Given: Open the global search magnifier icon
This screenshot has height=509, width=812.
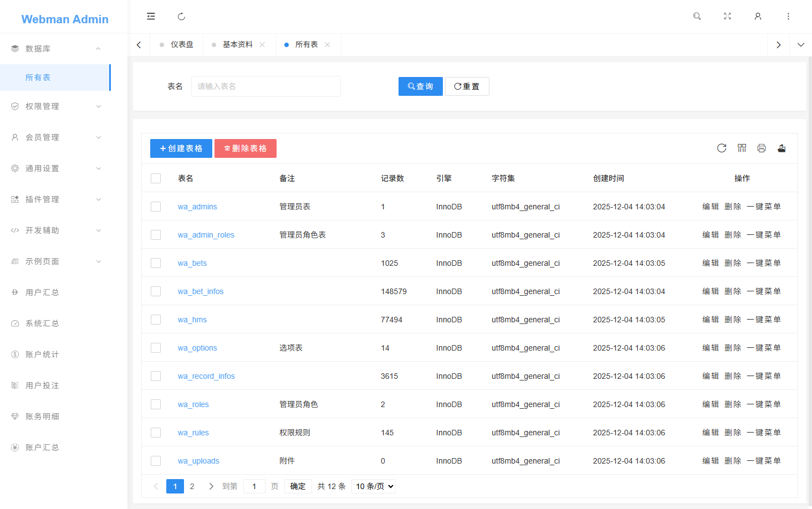Looking at the screenshot, I should click(x=697, y=17).
